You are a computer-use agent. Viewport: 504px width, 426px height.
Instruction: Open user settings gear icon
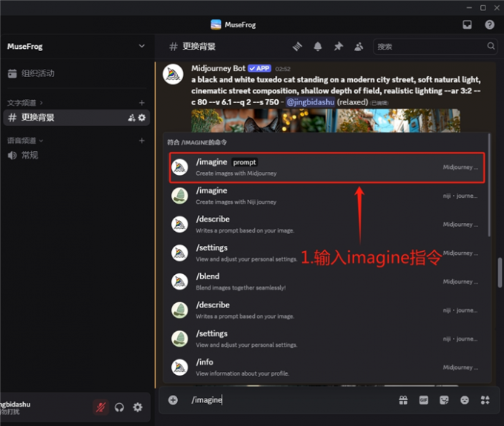(x=138, y=407)
